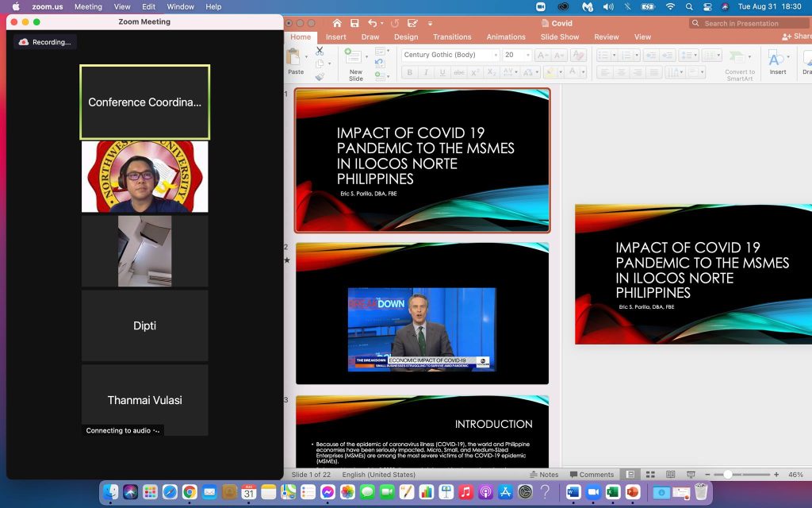Click the Share button
This screenshot has width=812, height=508.
(797, 37)
